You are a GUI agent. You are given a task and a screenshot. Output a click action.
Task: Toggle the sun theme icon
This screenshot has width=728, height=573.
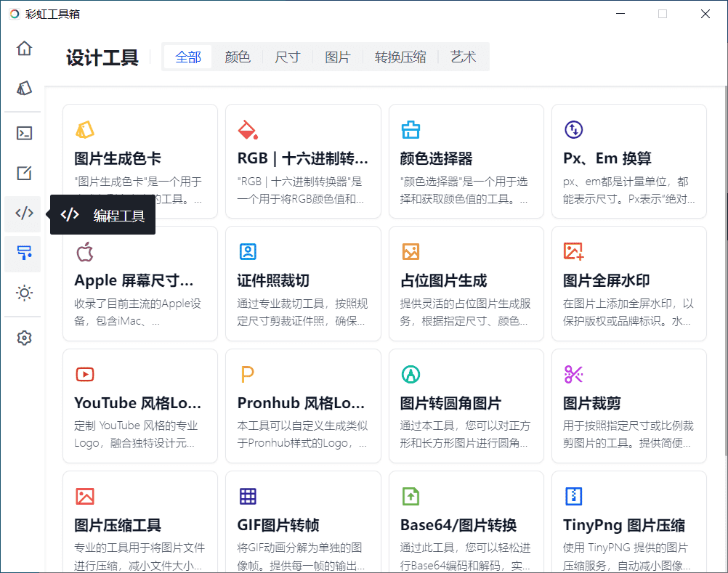click(24, 293)
